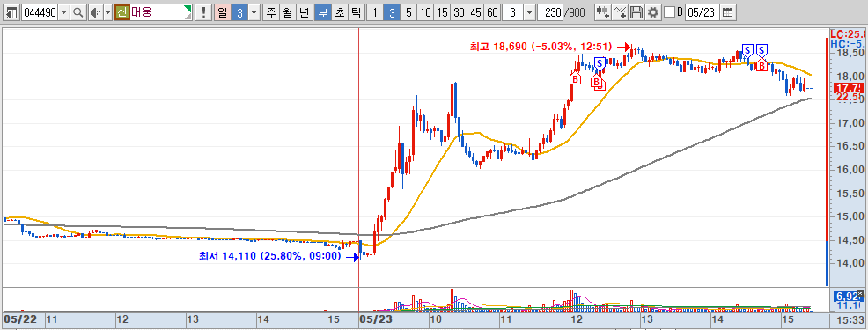Expand the stock code 044490 dropdown arrow
868x330 pixels.
63,12
